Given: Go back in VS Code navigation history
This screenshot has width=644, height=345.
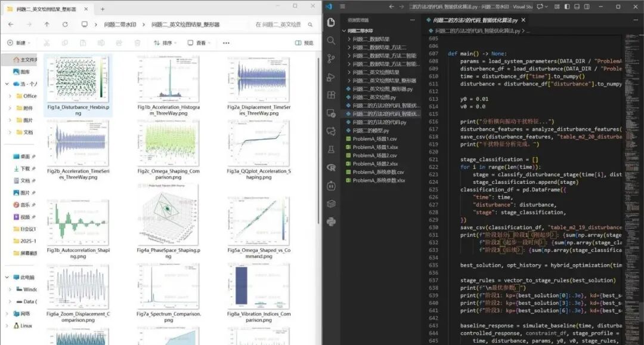Looking at the screenshot, I should 391,7.
